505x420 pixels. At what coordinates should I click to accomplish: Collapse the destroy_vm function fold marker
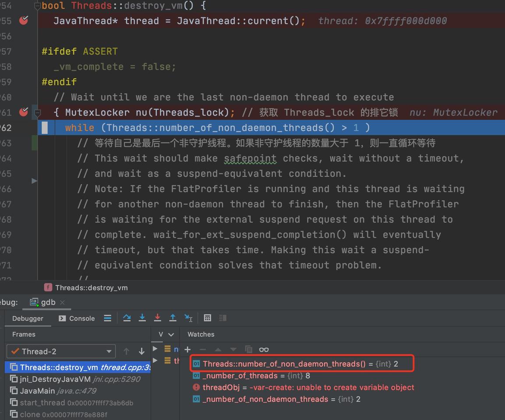click(x=37, y=6)
